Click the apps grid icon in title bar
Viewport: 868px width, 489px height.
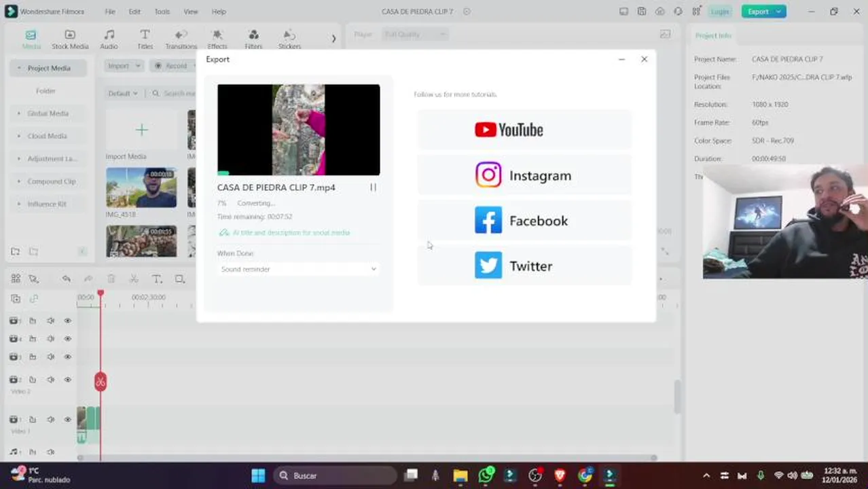coord(696,12)
